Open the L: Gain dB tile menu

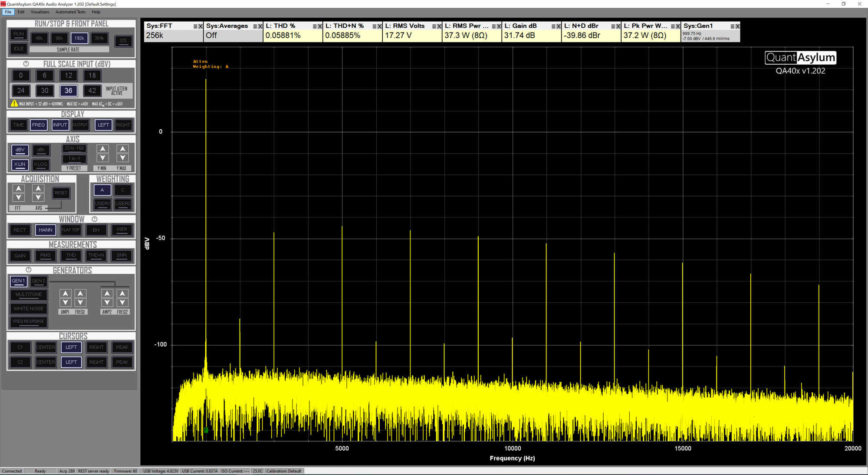tap(553, 26)
